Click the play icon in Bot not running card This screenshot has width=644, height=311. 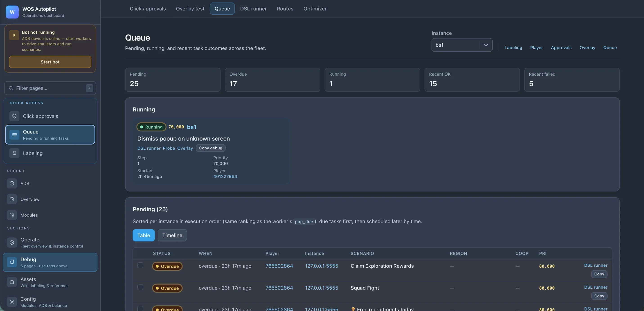(14, 35)
